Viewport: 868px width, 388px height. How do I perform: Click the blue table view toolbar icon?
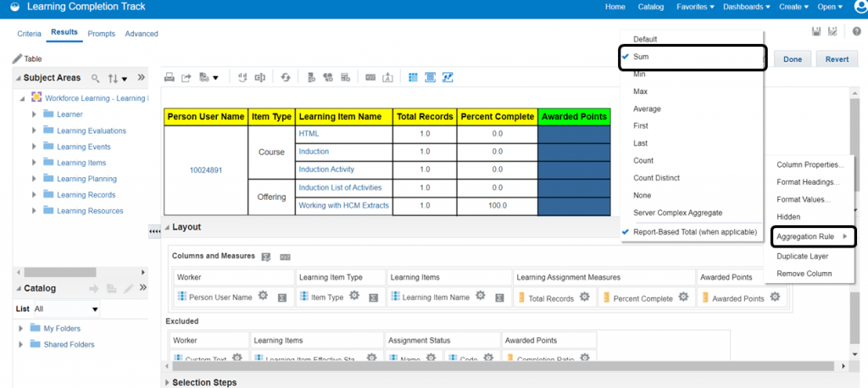coord(413,77)
